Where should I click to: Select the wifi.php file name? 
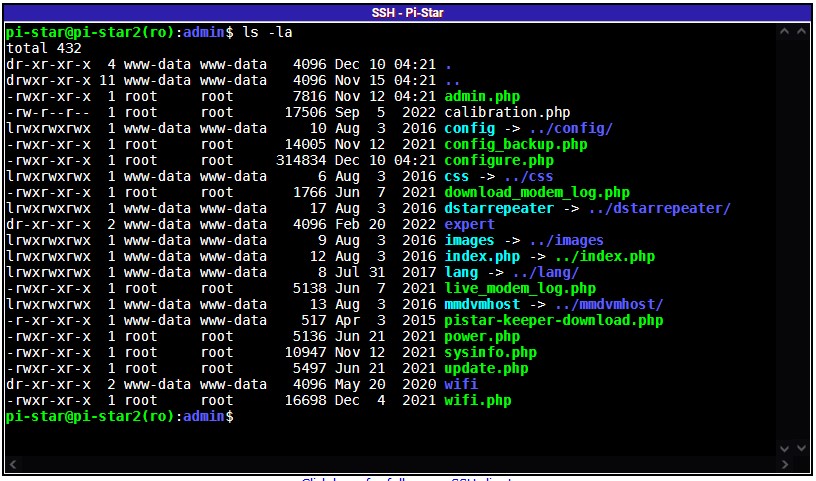click(478, 401)
